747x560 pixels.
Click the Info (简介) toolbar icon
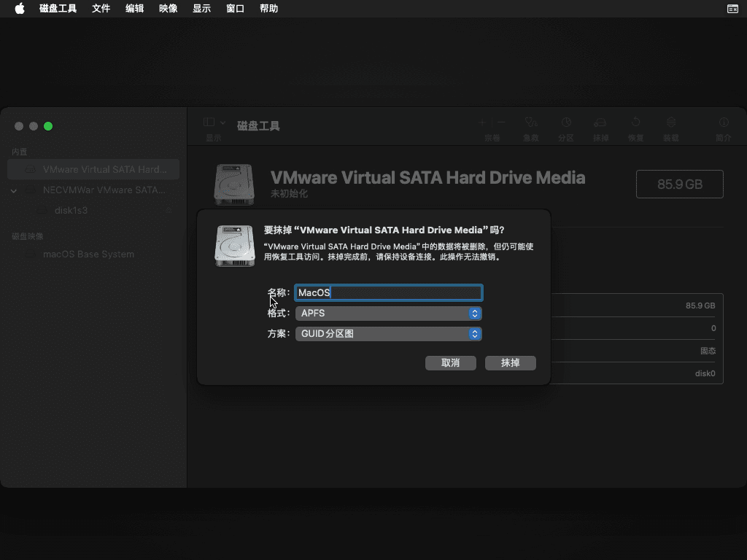tap(724, 123)
